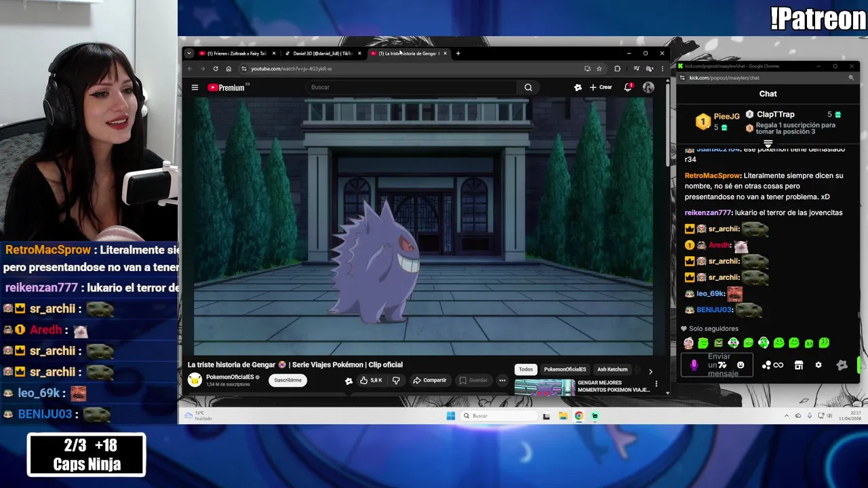
Task: Open the Windows Start menu
Action: pyautogui.click(x=450, y=416)
